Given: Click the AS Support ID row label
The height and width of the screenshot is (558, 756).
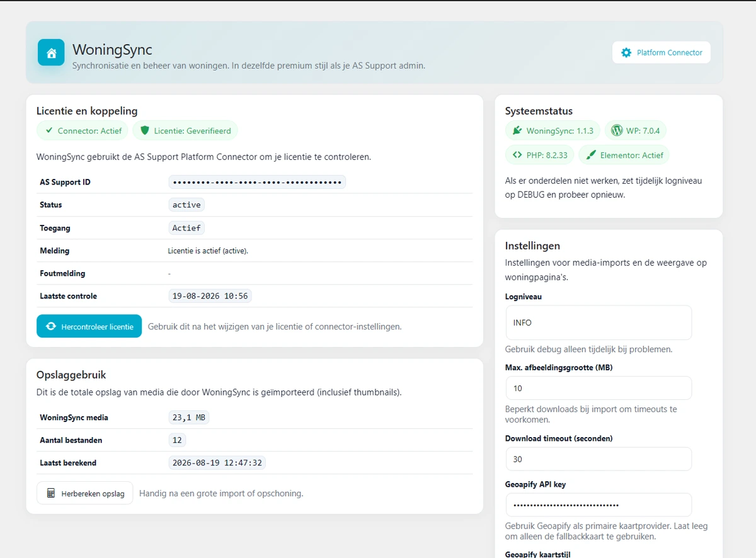Looking at the screenshot, I should (x=65, y=182).
